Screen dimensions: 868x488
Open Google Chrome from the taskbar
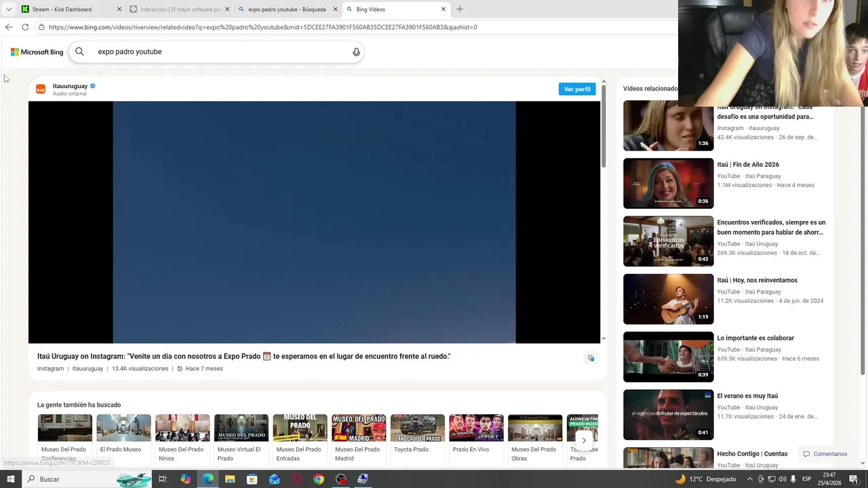pos(319,479)
